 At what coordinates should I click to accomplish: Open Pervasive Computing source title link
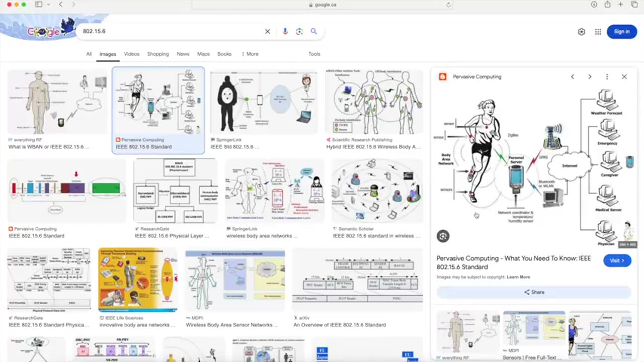[514, 262]
